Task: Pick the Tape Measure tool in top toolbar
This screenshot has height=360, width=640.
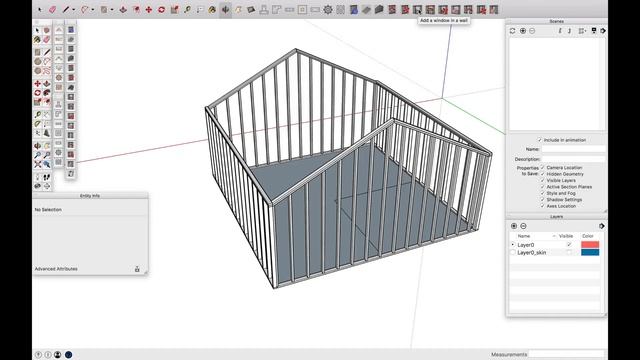Action: pos(187,9)
